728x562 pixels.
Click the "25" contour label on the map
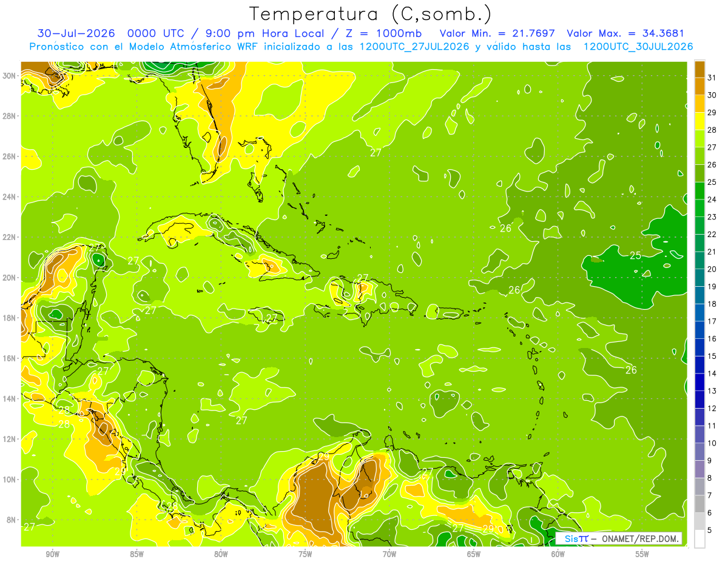pyautogui.click(x=635, y=256)
